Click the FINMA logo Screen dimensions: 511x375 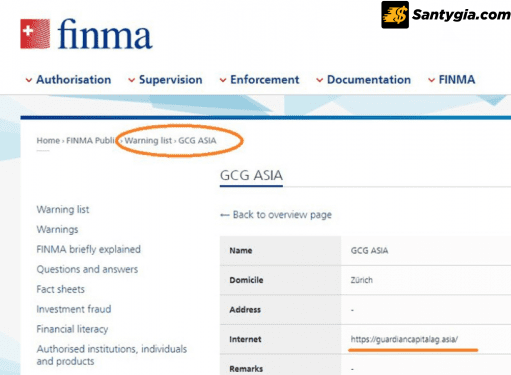click(86, 34)
